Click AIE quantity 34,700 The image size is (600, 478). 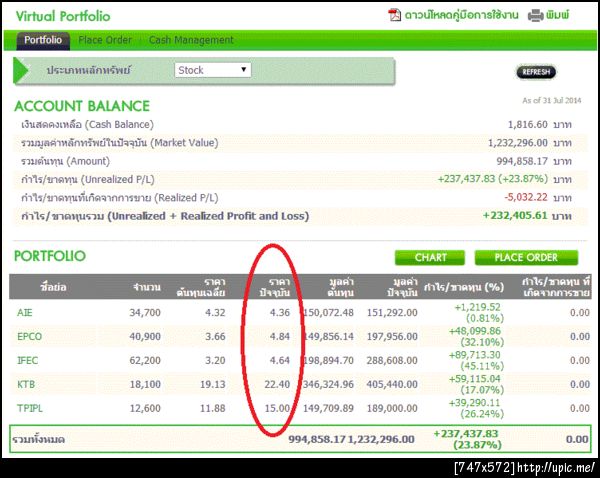(x=145, y=313)
